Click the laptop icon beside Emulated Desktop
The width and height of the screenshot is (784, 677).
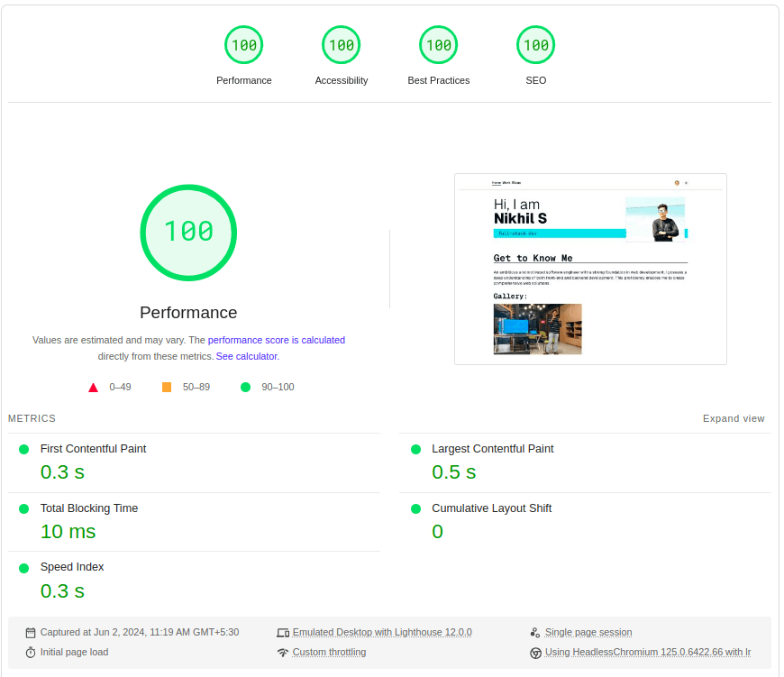[x=283, y=632]
